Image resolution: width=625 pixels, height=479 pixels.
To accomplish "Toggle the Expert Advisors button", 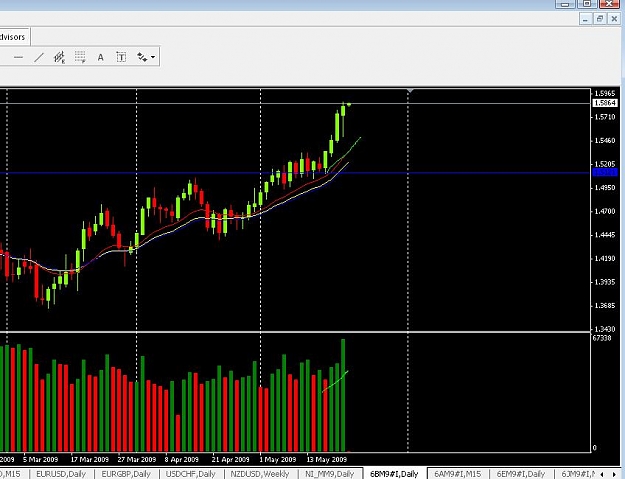I will point(13,37).
